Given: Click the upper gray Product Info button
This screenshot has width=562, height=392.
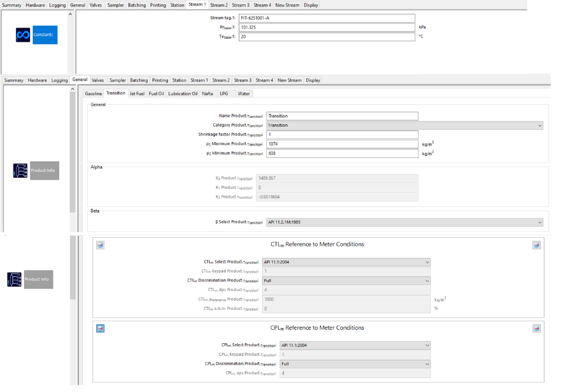Looking at the screenshot, I should (x=45, y=170).
